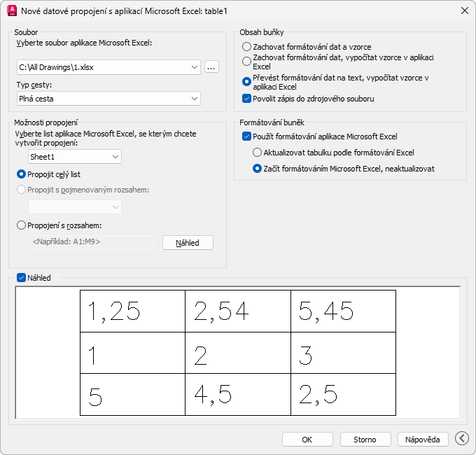This screenshot has height=455, width=476.
Task: Click the Obsah buňky group label
Action: (x=262, y=32)
